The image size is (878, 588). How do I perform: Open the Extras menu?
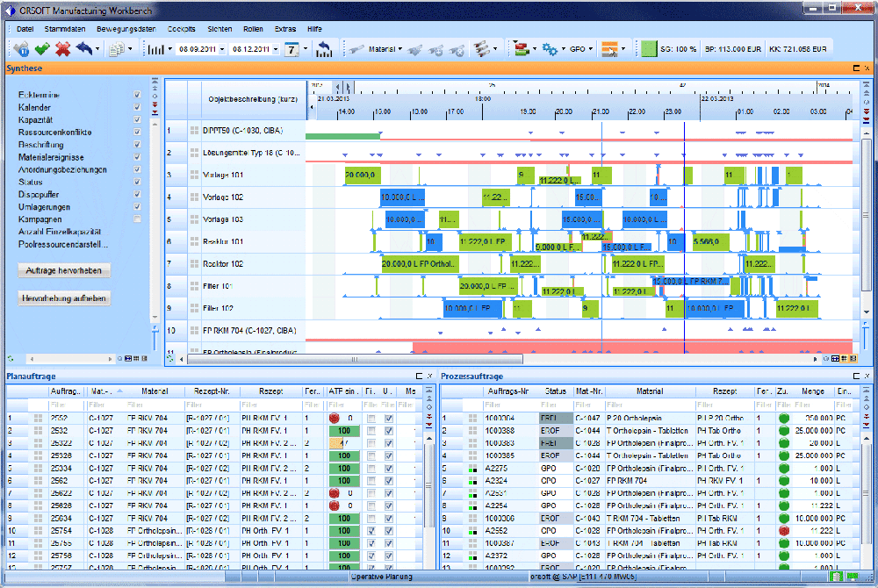coord(285,29)
